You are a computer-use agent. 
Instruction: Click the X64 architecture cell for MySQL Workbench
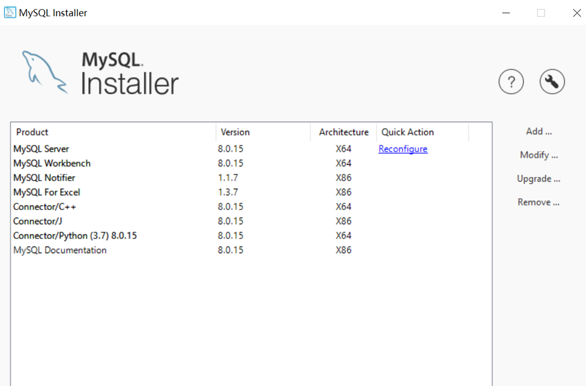coord(344,163)
